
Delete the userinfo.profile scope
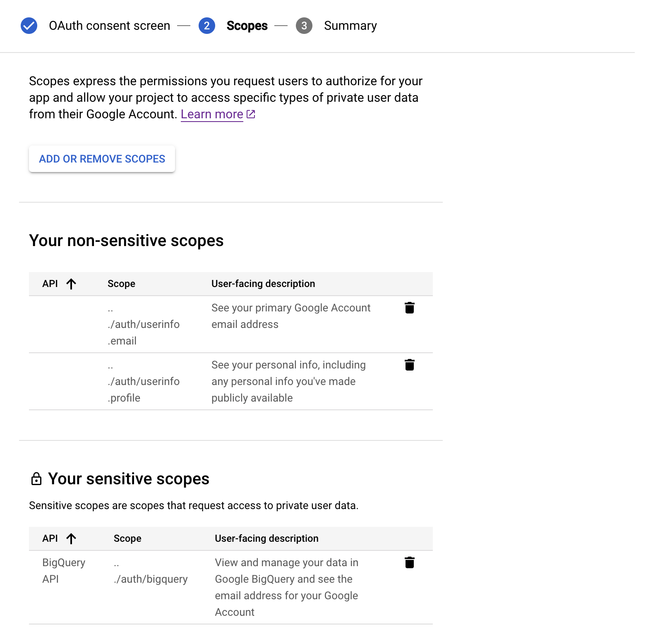(409, 365)
